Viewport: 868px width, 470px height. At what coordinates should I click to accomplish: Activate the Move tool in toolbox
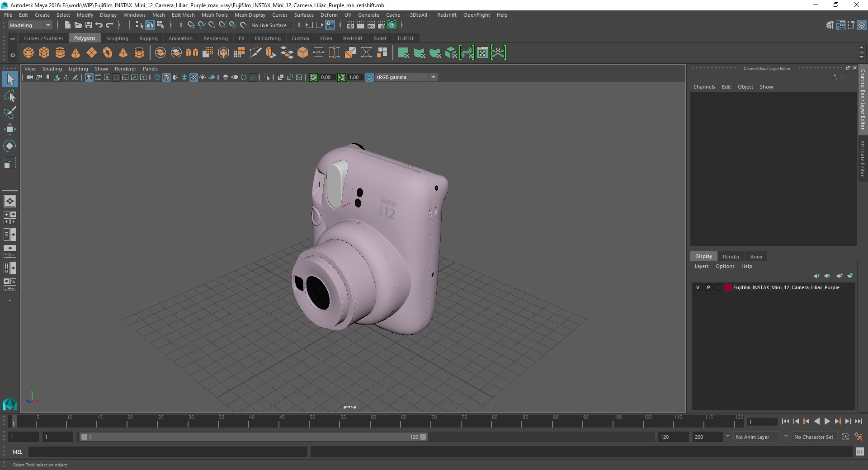[x=10, y=129]
